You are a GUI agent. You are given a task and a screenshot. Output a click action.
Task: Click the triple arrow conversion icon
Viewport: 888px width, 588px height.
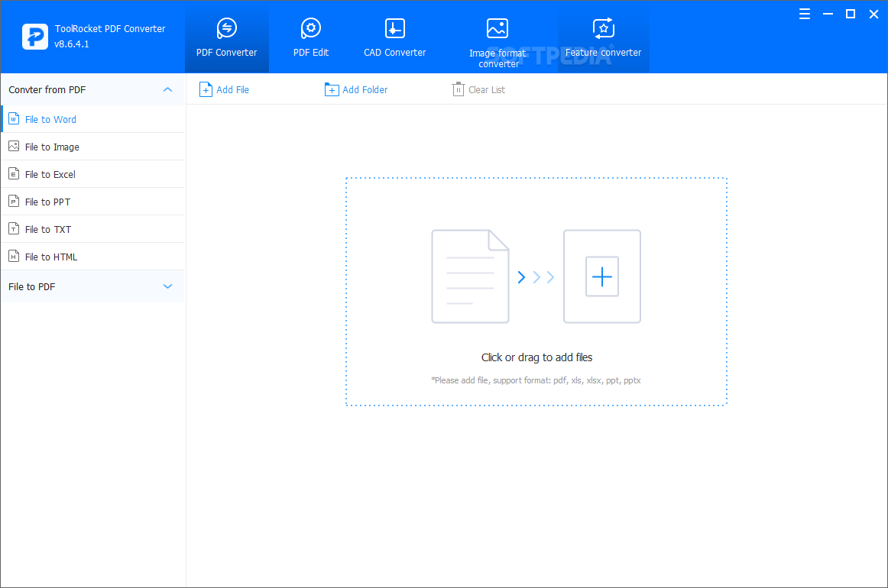[536, 277]
